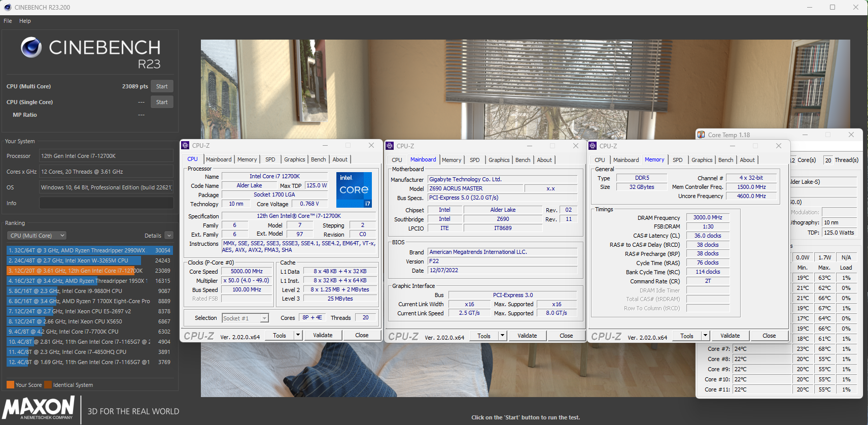The width and height of the screenshot is (868, 425).
Task: Click the Mainboard CPU-Z window title icon
Action: click(390, 146)
